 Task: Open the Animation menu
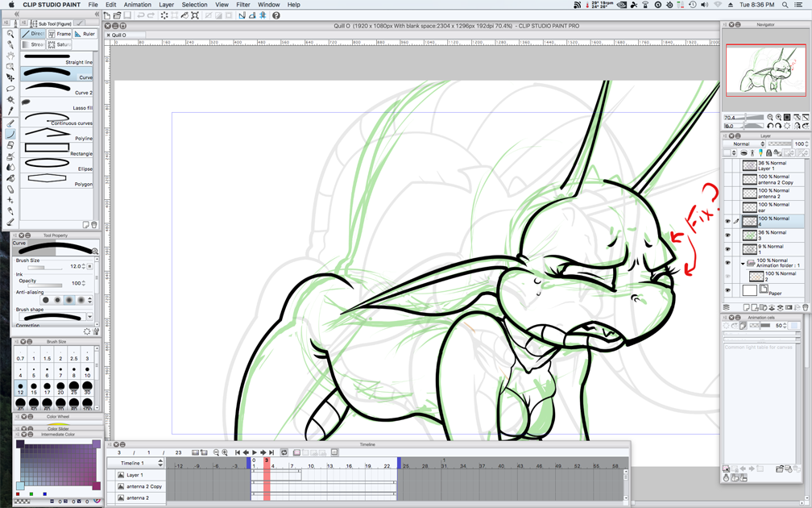coord(137,5)
